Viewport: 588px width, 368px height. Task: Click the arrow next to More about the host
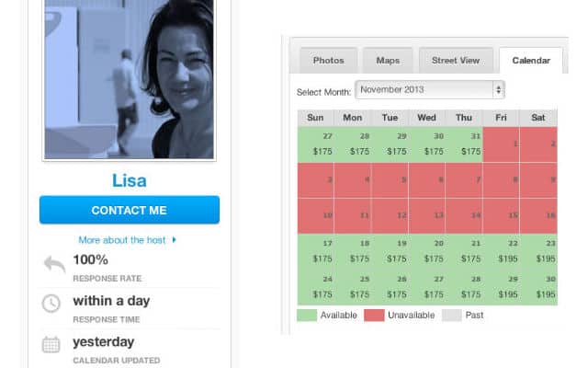(174, 239)
